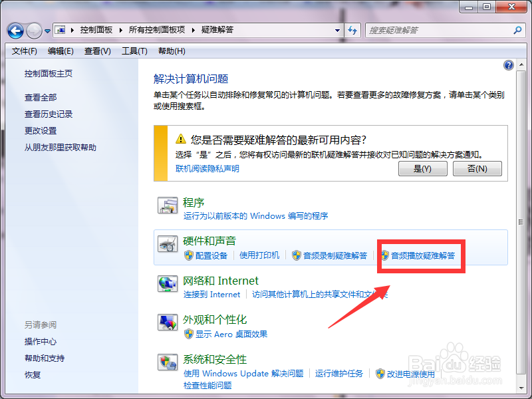The image size is (532, 399).
Task: Click the 否(N) button
Action: 477,169
